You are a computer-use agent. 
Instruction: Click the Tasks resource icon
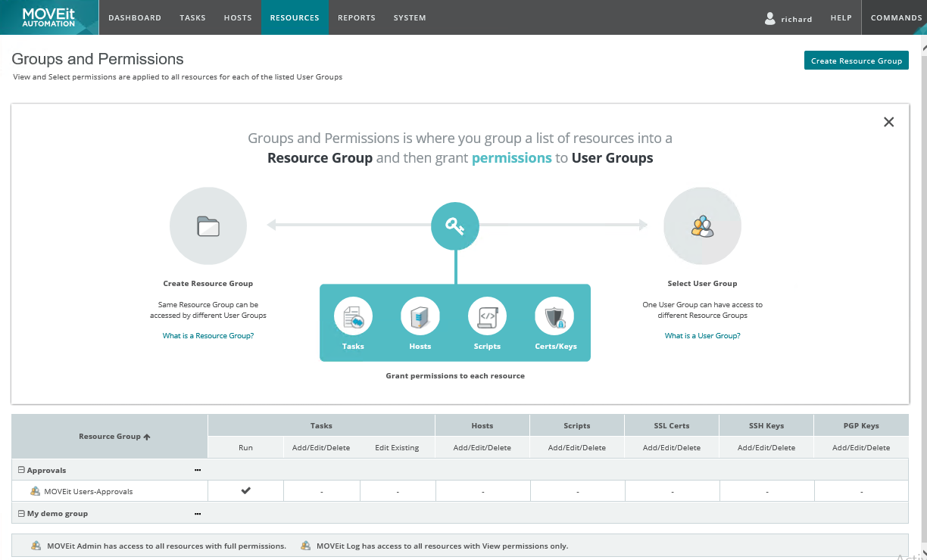click(353, 316)
